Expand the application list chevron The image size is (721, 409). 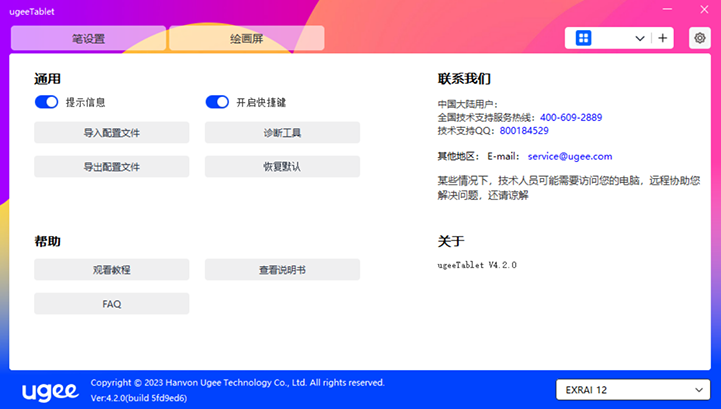tap(640, 38)
